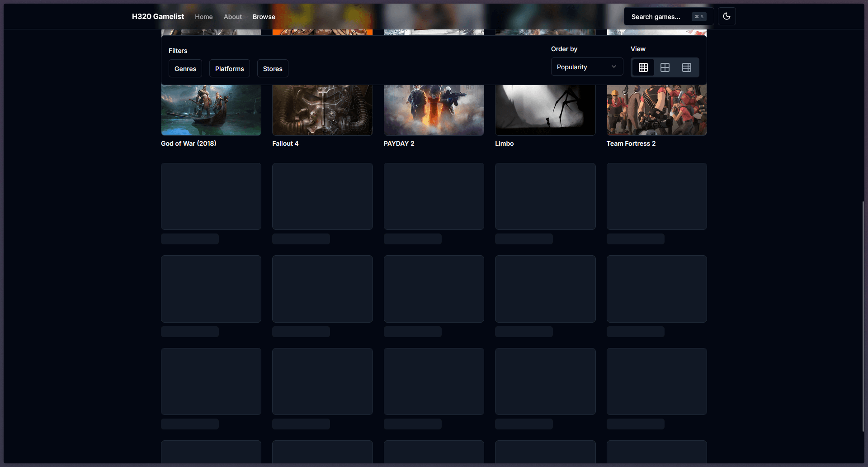Click the Browse navigation link
Image resolution: width=868 pixels, height=467 pixels.
point(264,17)
